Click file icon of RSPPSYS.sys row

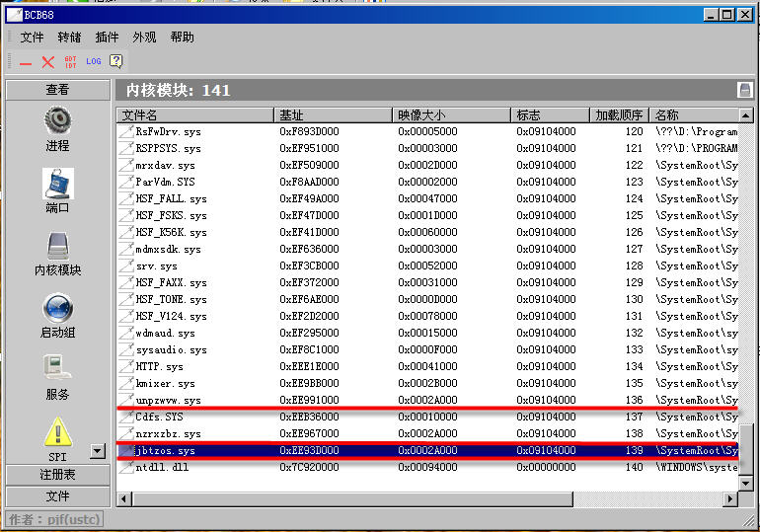(126, 148)
